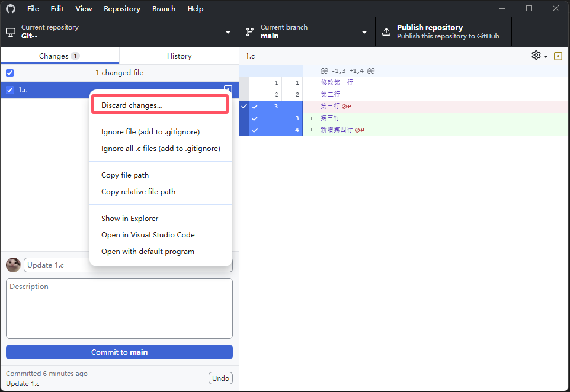570x392 pixels.
Task: Click the Publish repository upload icon
Action: (386, 32)
